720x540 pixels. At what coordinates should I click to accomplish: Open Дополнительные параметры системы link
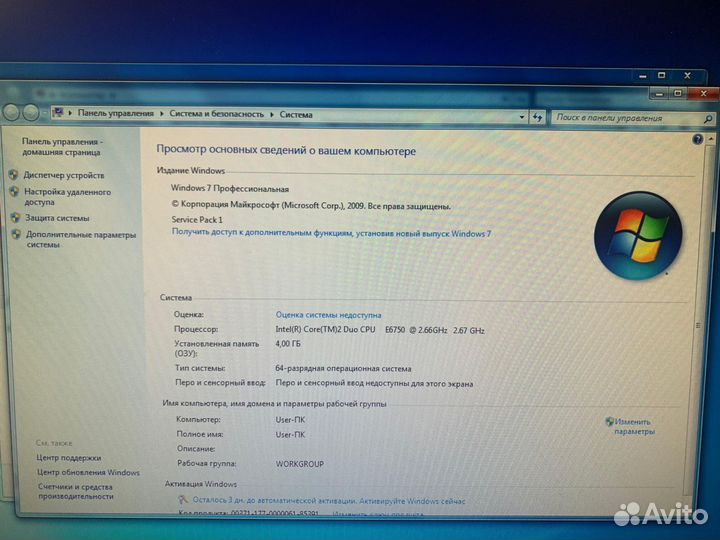[x=81, y=239]
